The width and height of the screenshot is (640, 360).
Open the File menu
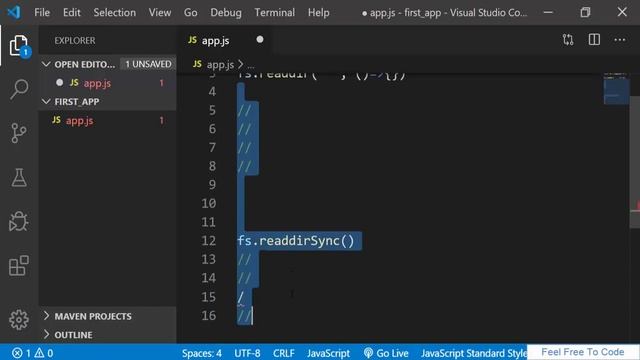coord(42,12)
